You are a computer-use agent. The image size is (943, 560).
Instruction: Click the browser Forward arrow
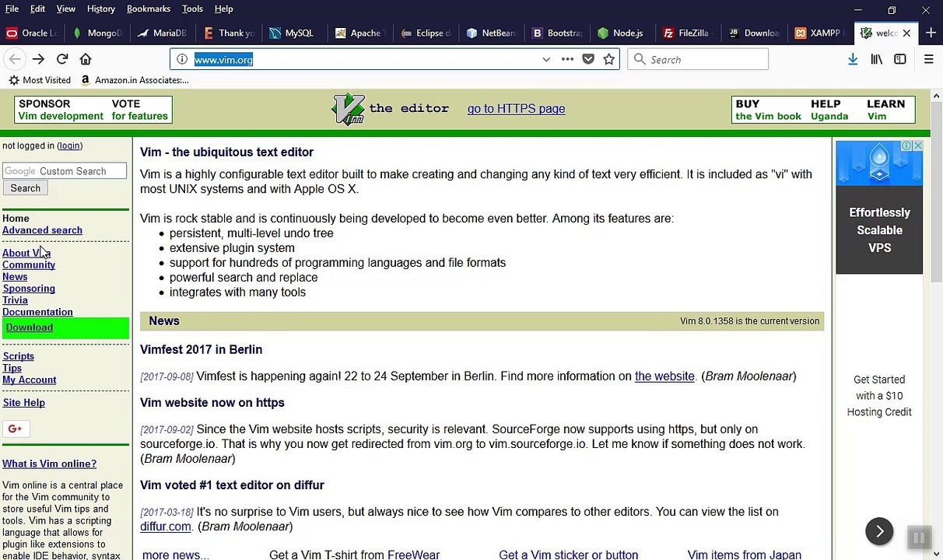coord(38,59)
